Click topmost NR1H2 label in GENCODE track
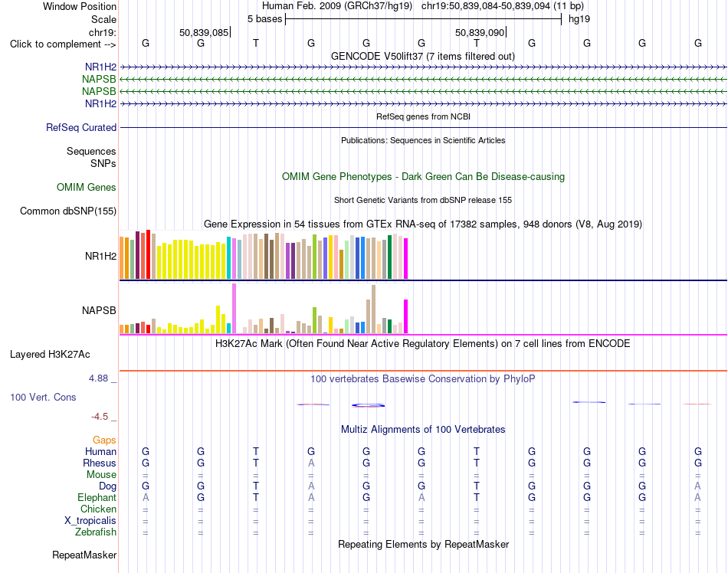The image size is (728, 573). tap(100, 67)
